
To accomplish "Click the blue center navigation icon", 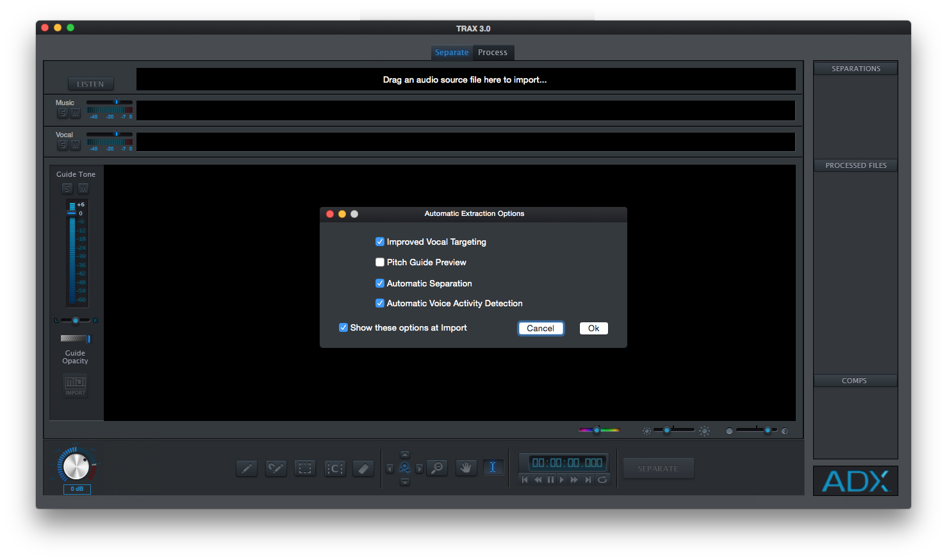I will 405,468.
